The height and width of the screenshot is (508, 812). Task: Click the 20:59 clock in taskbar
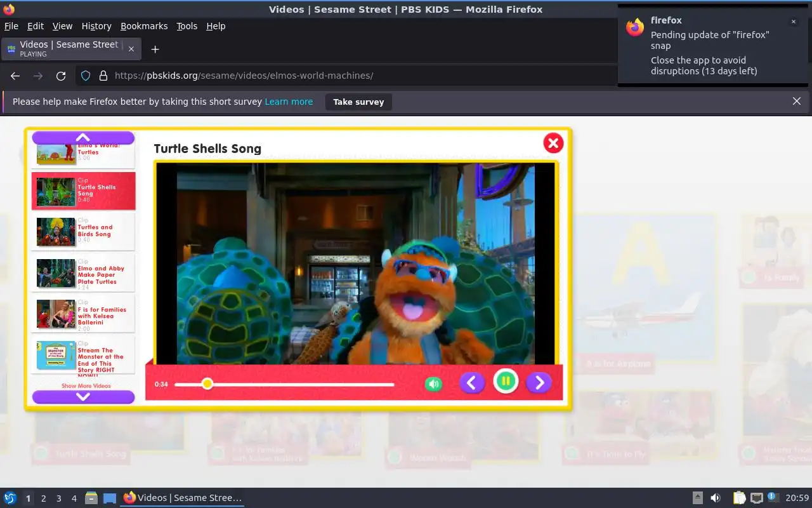coord(797,498)
